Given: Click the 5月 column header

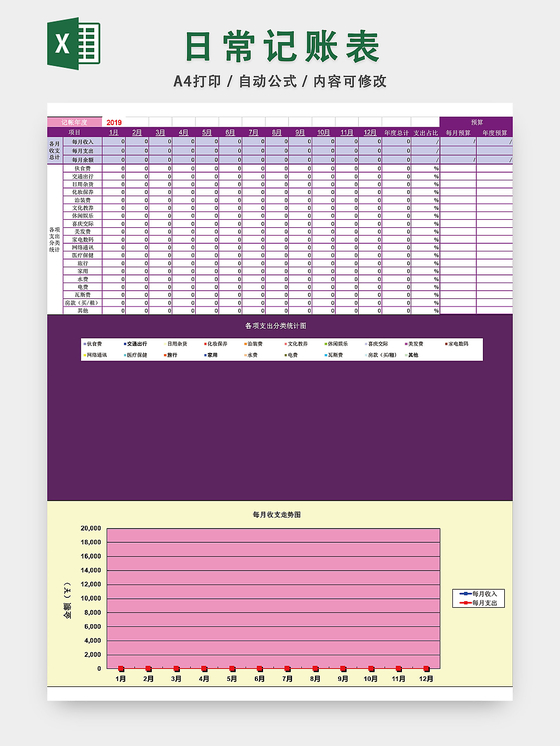Looking at the screenshot, I should 207,132.
